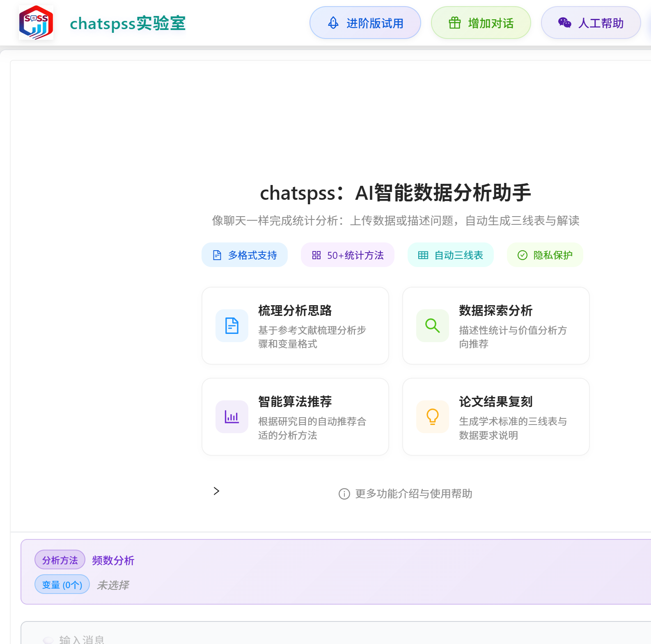651x644 pixels.
Task: Click the table icon in 自动三线表
Action: coord(423,255)
